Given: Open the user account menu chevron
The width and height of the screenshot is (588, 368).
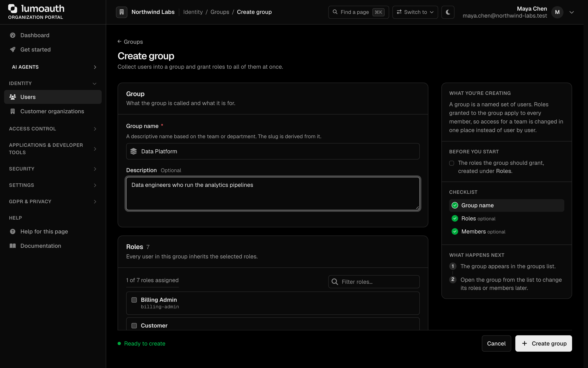Looking at the screenshot, I should [x=571, y=12].
